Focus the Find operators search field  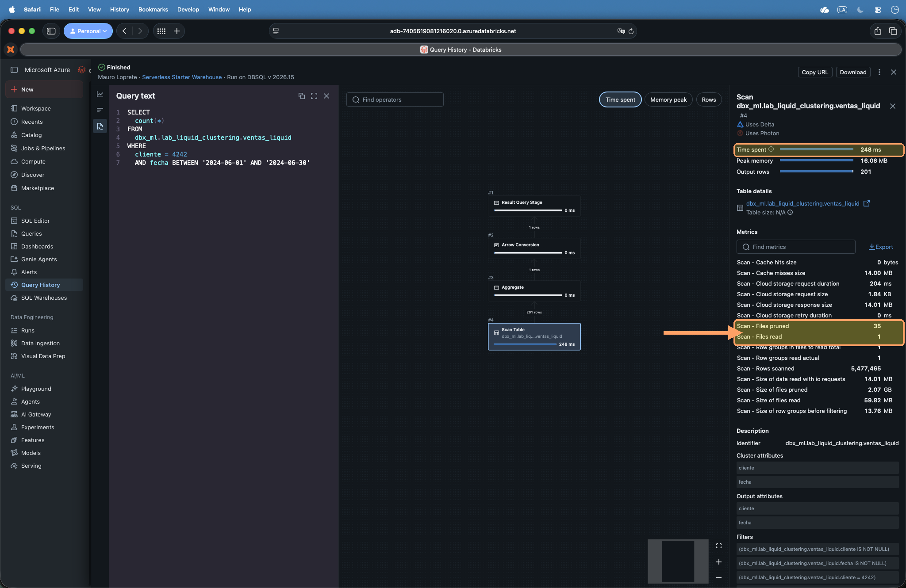(395, 99)
